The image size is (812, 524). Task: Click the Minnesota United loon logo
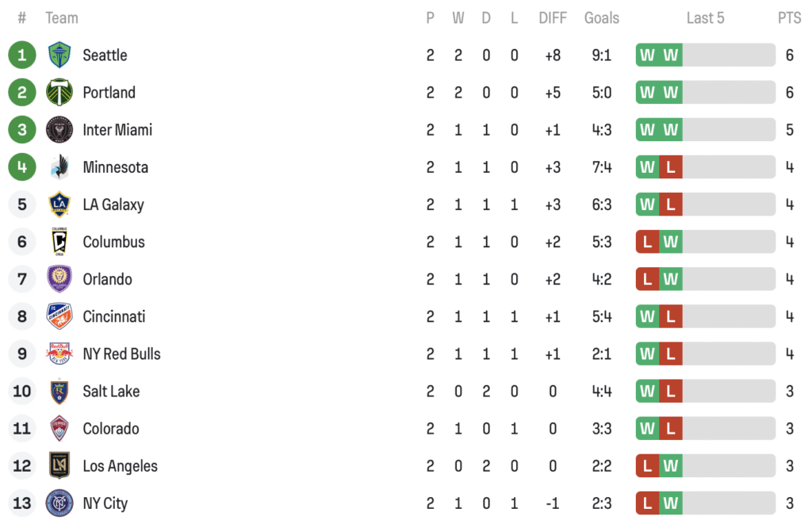click(x=59, y=166)
